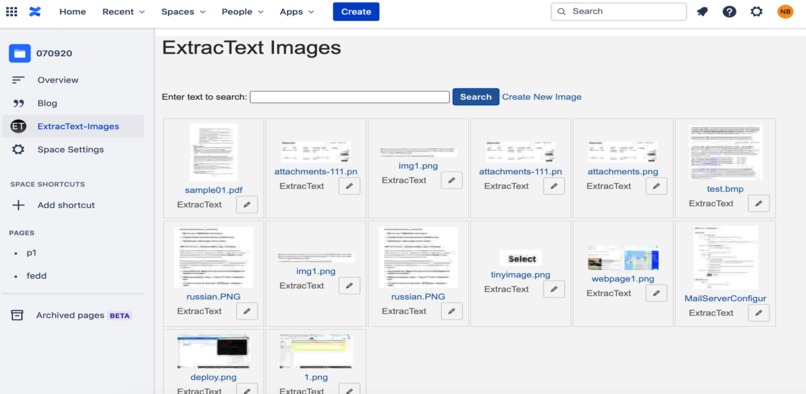Open the settings gear in top bar
Image resolution: width=806 pixels, height=394 pixels.
point(757,11)
